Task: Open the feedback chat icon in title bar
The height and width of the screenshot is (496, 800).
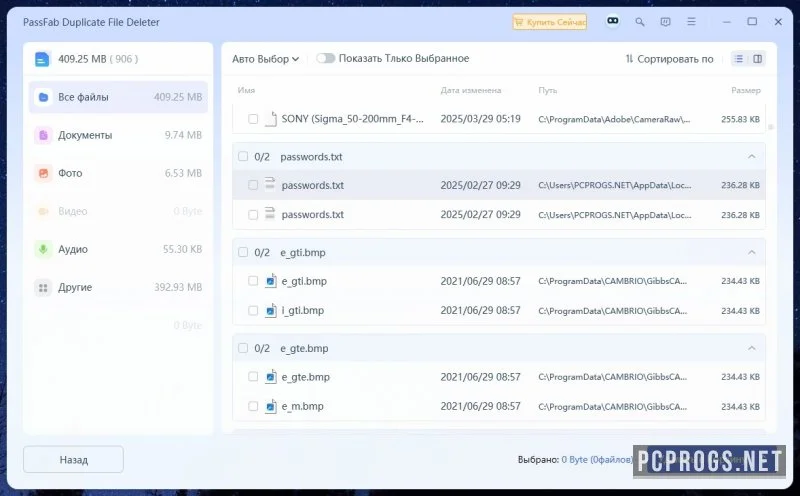Action: pos(665,22)
